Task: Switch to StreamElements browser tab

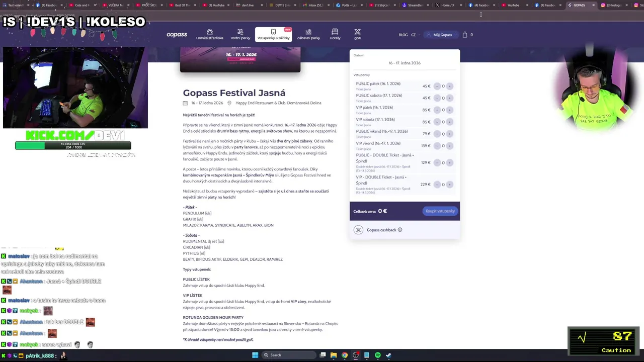Action: point(415,5)
